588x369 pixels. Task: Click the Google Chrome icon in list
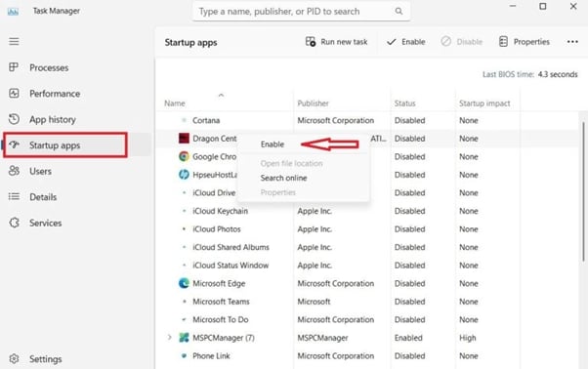point(184,156)
